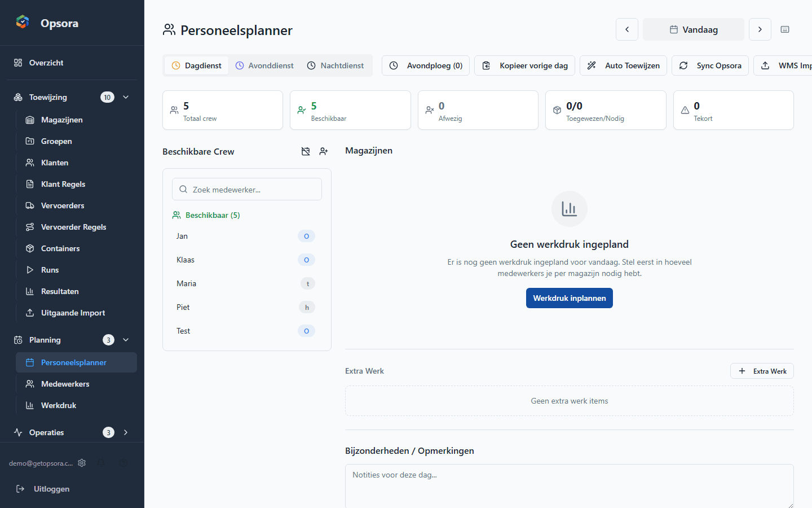Open the settings gear in the sidebar footer
This screenshot has height=508, width=812.
point(82,463)
